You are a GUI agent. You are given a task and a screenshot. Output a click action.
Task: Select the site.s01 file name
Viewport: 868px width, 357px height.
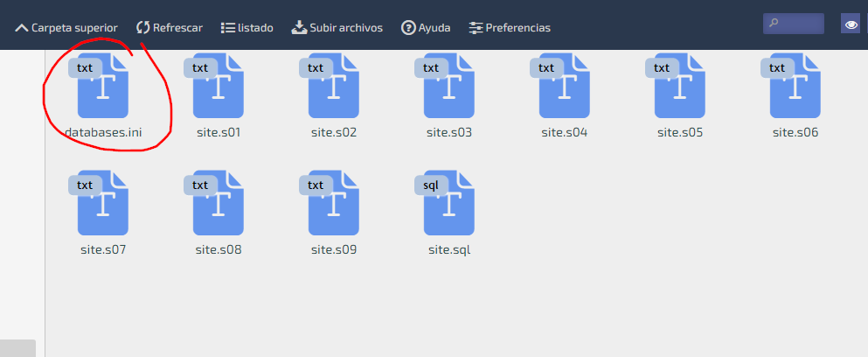point(219,133)
